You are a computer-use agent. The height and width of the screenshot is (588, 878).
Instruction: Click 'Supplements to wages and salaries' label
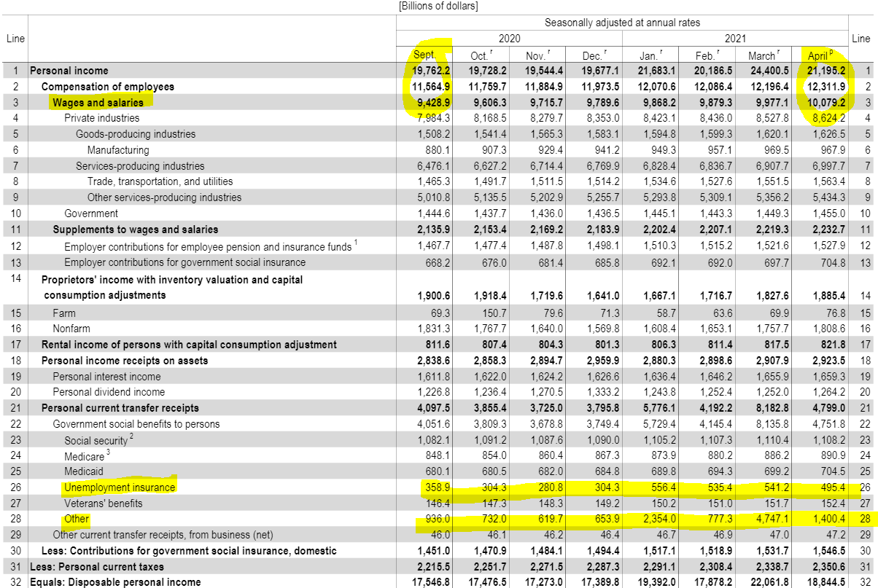(x=136, y=230)
